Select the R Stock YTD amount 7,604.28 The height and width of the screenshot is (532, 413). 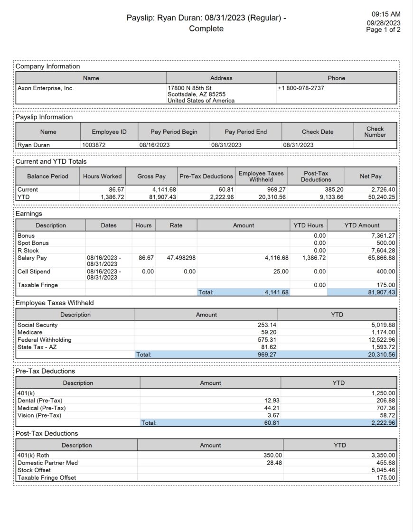tap(383, 251)
